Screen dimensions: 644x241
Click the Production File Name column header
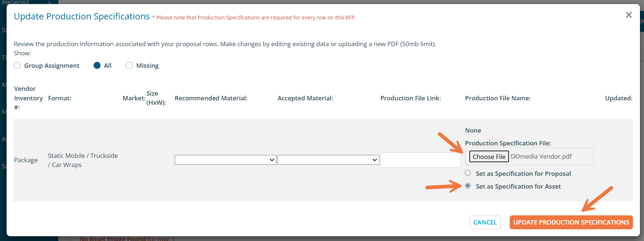coord(498,98)
